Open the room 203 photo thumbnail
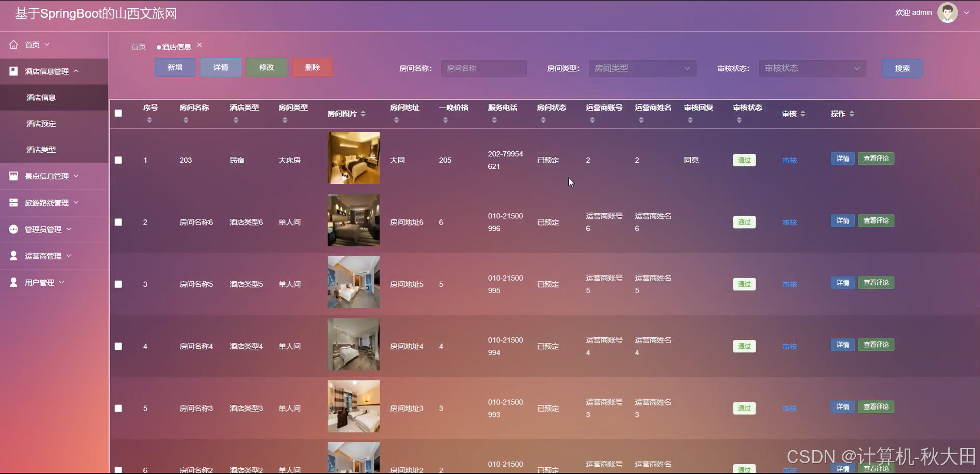Viewport: 980px width, 474px height. [354, 158]
